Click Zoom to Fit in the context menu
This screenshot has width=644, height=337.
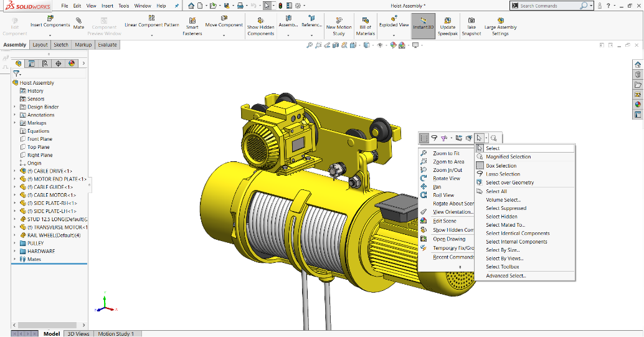coord(446,153)
